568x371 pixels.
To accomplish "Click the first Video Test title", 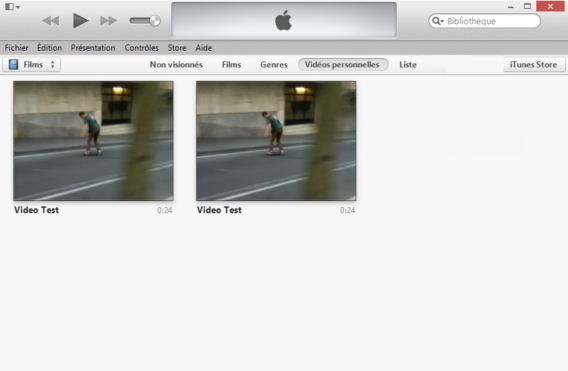I will [x=36, y=210].
